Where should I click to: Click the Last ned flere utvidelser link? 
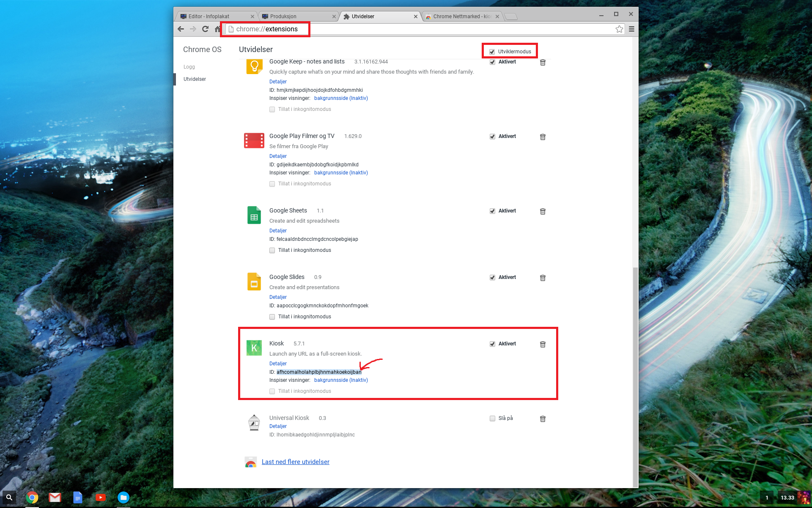coord(295,462)
